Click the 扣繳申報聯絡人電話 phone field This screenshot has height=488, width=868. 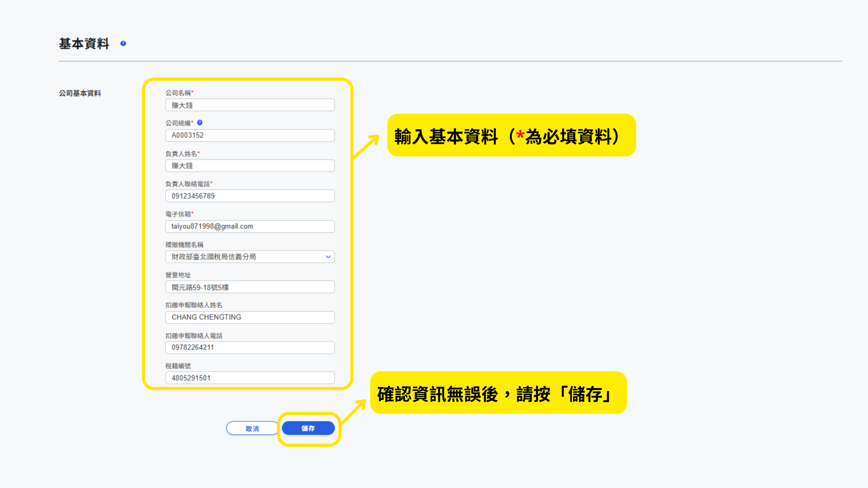tap(250, 347)
